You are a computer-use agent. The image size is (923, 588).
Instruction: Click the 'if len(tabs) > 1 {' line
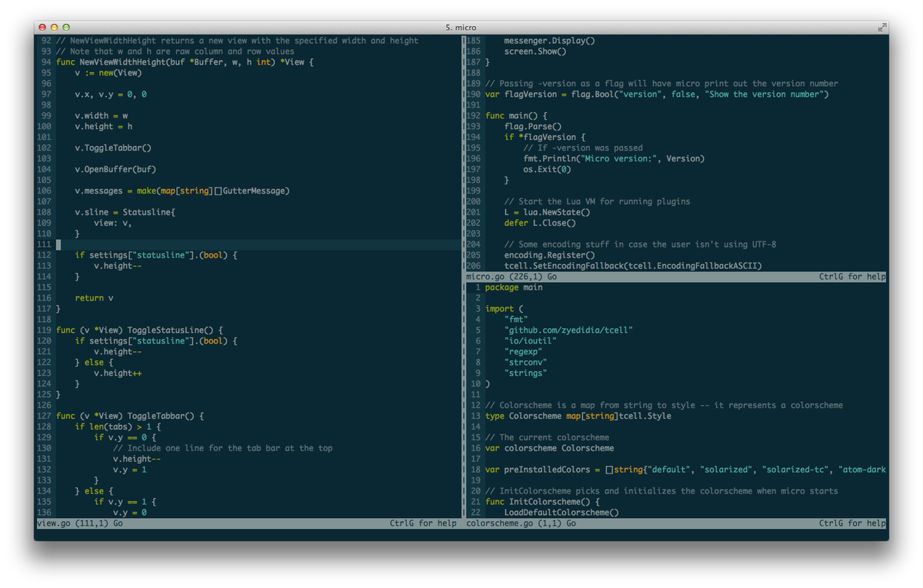click(x=118, y=427)
